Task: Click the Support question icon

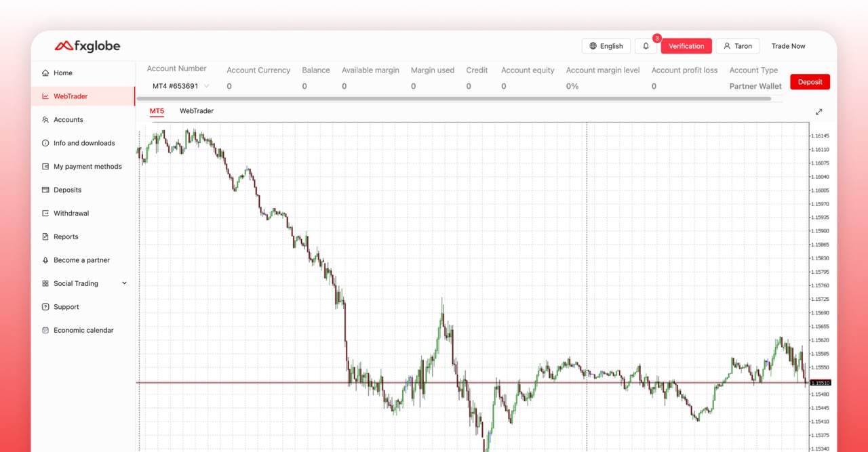Action: (x=45, y=307)
